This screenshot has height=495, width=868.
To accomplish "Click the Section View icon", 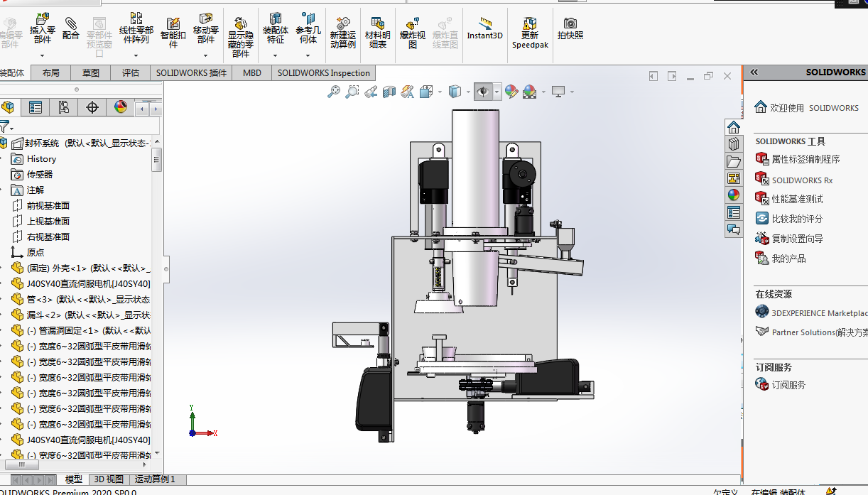I will pos(389,92).
